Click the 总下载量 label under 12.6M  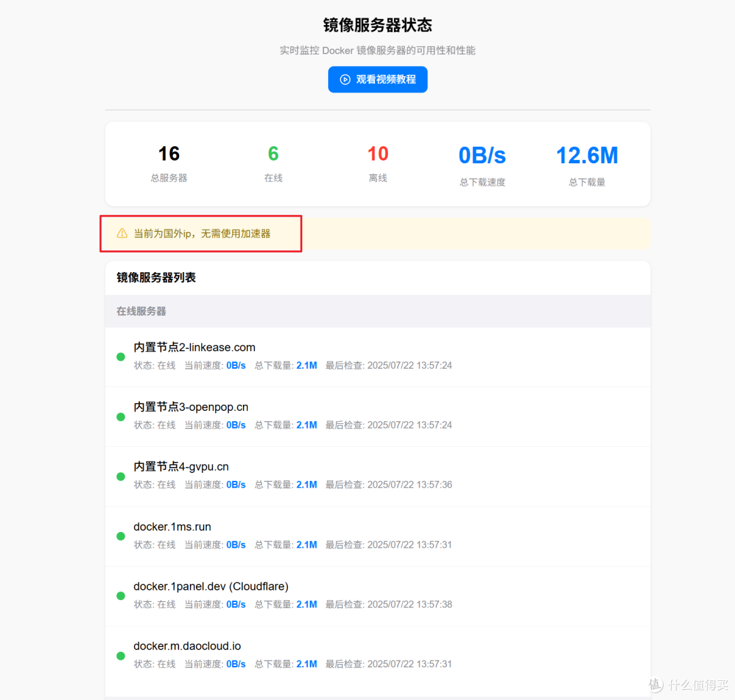click(587, 182)
